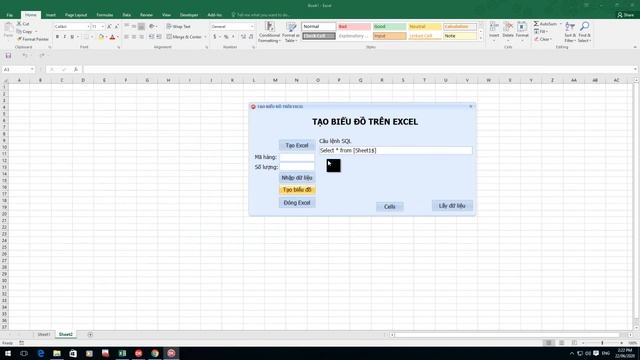The width and height of the screenshot is (640, 360).
Task: Click the Excel icon on the taskbar
Action: (x=122, y=353)
